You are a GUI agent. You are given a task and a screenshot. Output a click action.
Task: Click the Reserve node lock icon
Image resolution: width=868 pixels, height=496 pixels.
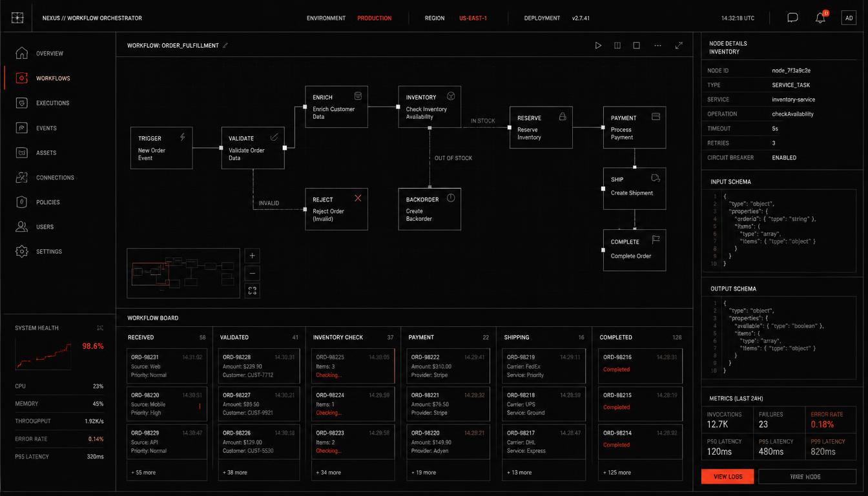563,116
